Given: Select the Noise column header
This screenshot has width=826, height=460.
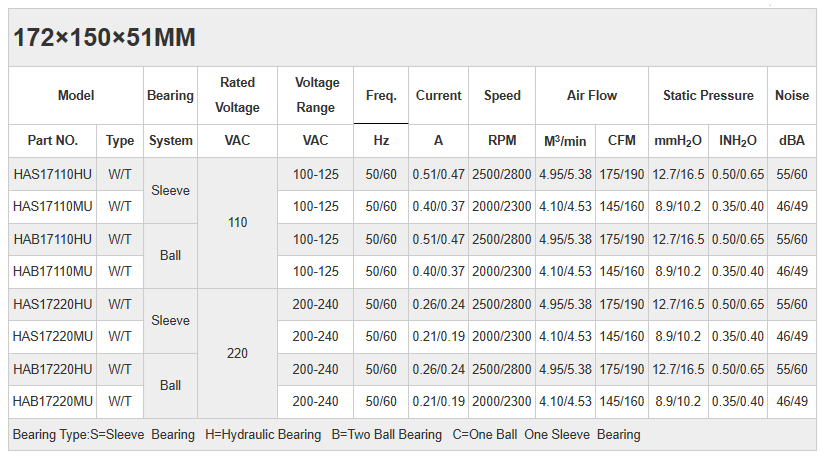Looking at the screenshot, I should point(792,96).
